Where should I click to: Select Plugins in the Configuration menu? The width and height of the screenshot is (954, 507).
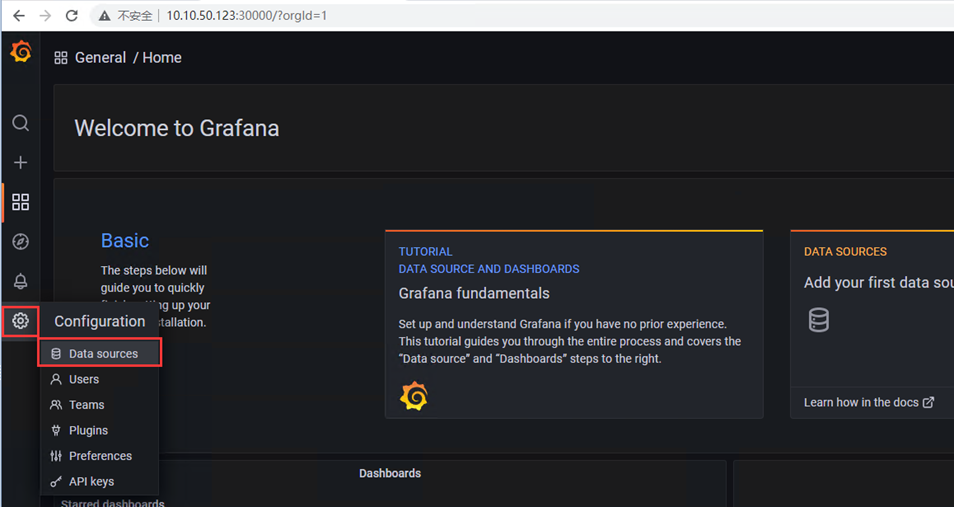click(100, 430)
